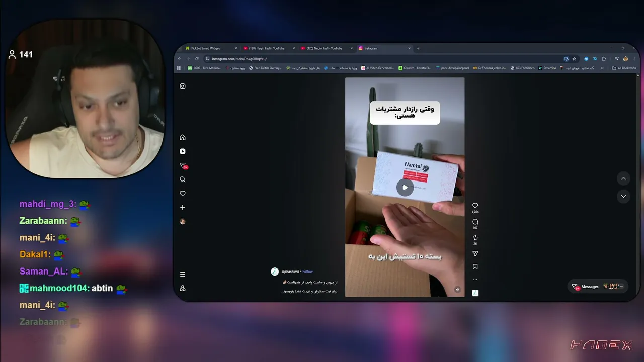Image resolution: width=644 pixels, height=362 pixels.
Task: Go to Instagram Home in the sidebar
Action: tap(183, 137)
